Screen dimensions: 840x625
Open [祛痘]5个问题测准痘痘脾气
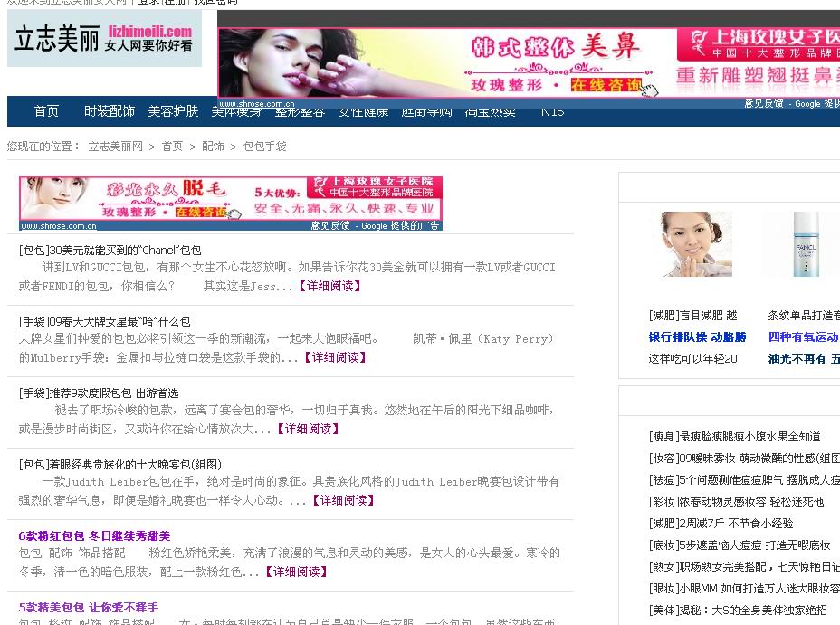click(x=744, y=480)
